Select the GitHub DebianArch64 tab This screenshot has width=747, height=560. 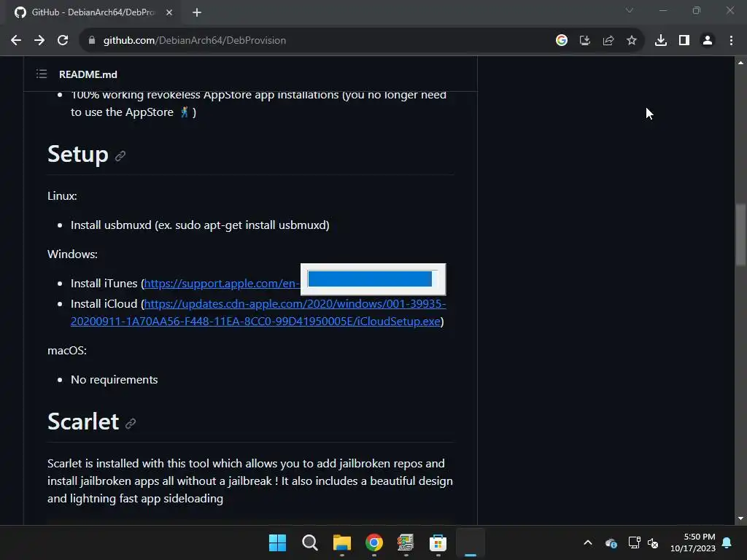[x=93, y=12]
